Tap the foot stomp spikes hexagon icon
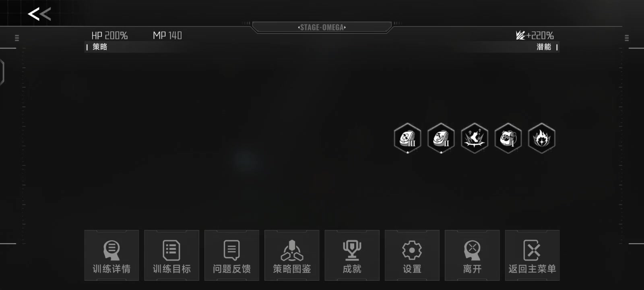 point(475,138)
